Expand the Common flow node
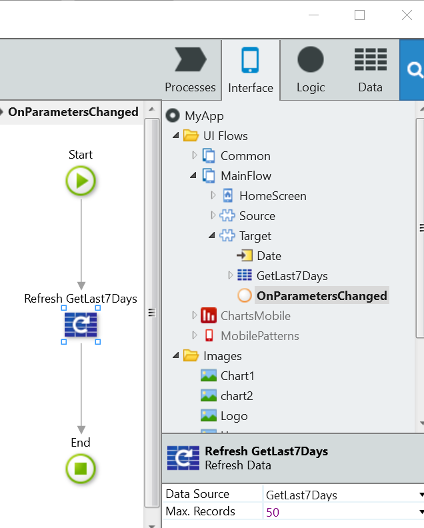This screenshot has width=424, height=528. 194,155
